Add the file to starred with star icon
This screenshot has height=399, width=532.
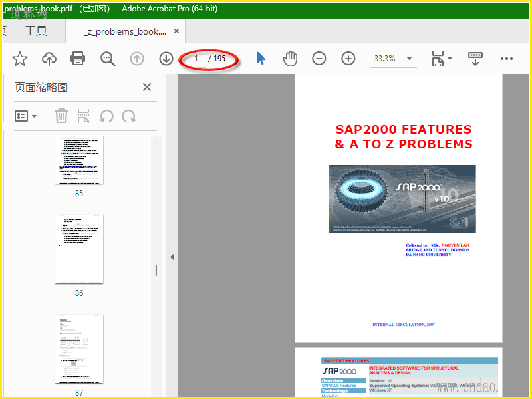20,59
